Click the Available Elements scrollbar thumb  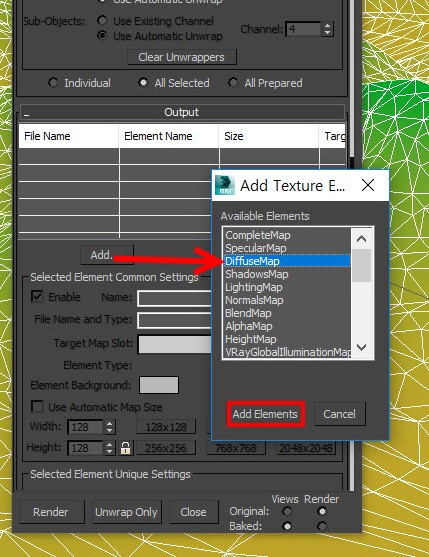(x=362, y=265)
